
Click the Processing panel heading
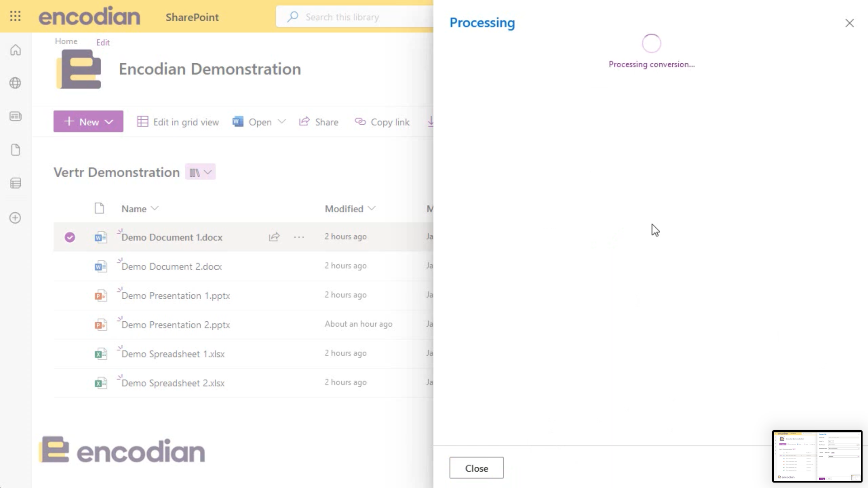[x=482, y=23]
